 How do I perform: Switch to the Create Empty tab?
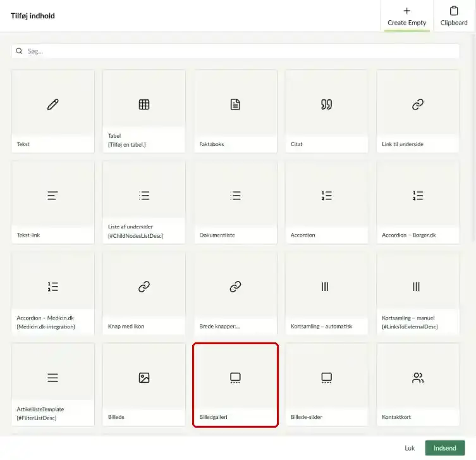coord(407,16)
